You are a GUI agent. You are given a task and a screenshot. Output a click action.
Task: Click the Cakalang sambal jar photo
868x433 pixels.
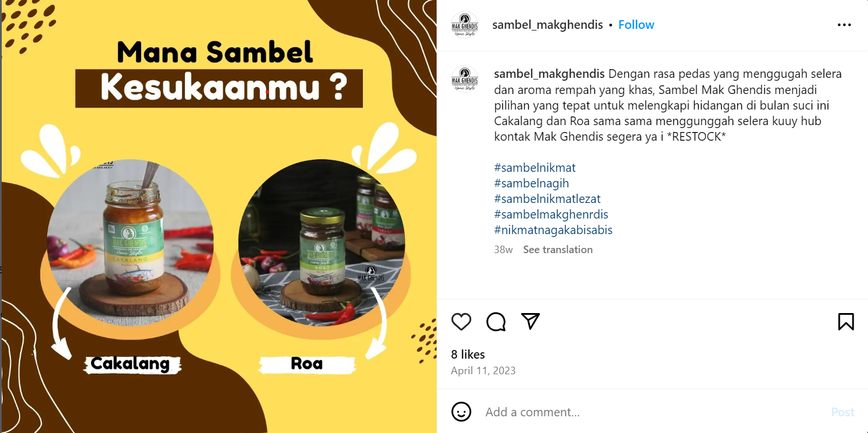[x=130, y=243]
